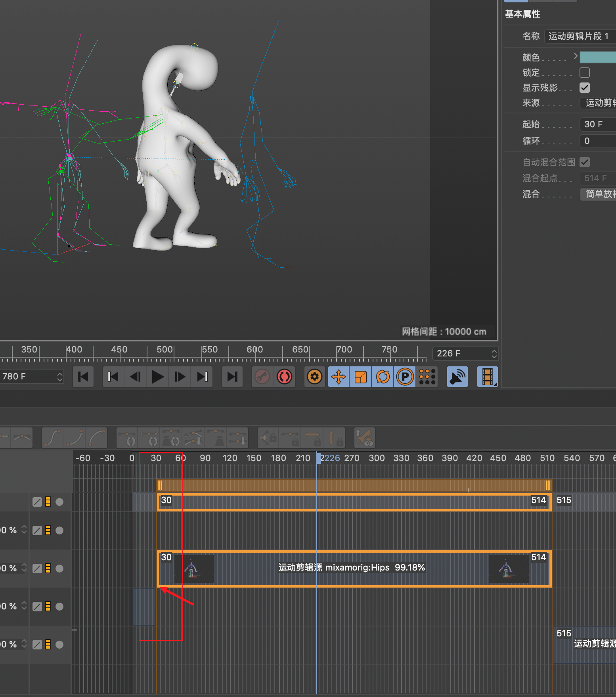The height and width of the screenshot is (697, 616).
Task: Select the mixamorig:Hips motion clip
Action: coord(351,568)
